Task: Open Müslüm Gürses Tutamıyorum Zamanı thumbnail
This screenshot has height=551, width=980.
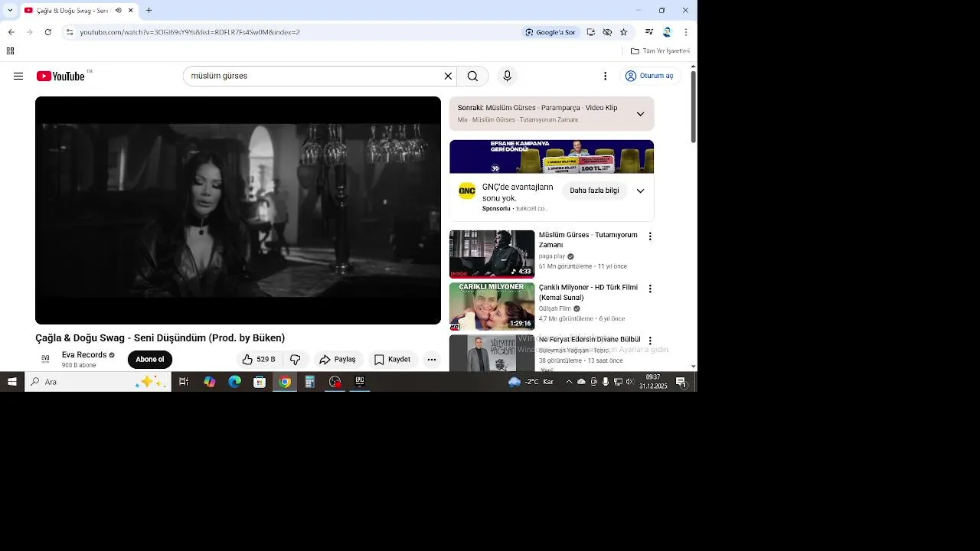Action: [x=492, y=253]
